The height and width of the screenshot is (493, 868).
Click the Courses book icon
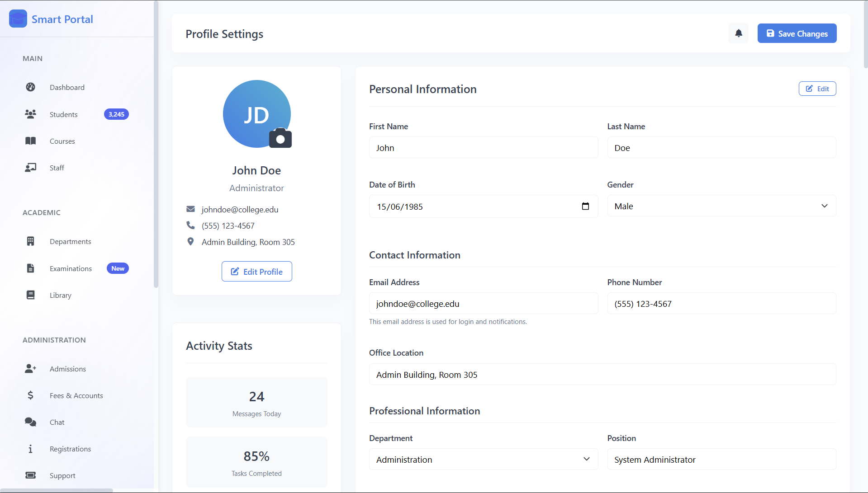(x=30, y=141)
